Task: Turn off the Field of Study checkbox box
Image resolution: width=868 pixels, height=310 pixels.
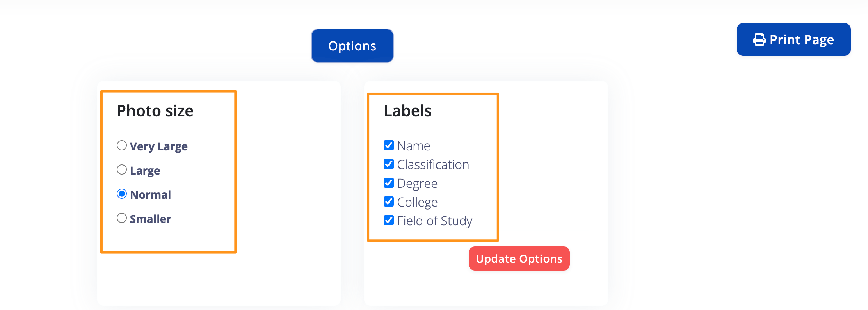Action: tap(389, 221)
